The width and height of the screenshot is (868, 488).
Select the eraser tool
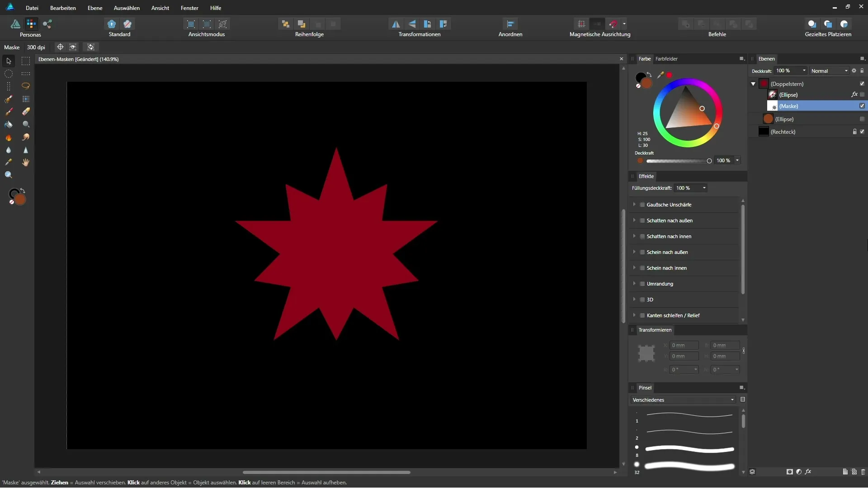(26, 112)
